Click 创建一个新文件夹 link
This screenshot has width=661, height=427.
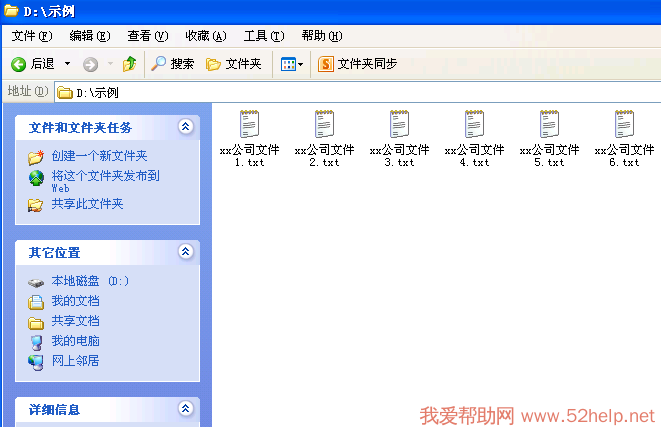click(99, 156)
